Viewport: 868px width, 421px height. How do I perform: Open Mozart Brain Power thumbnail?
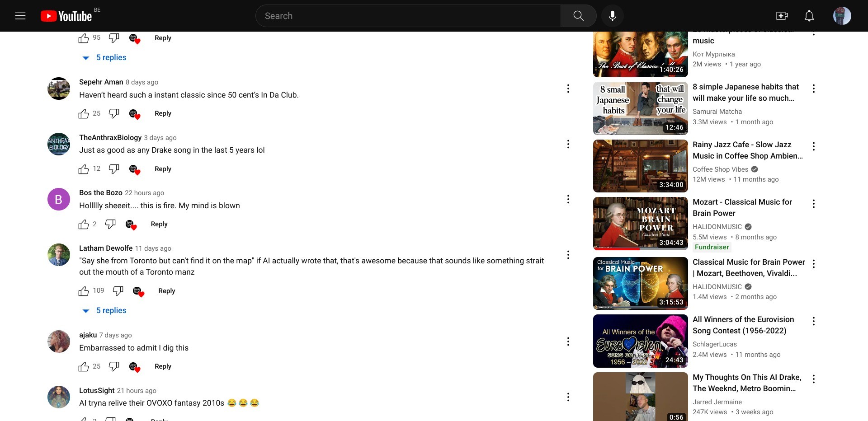pos(640,224)
